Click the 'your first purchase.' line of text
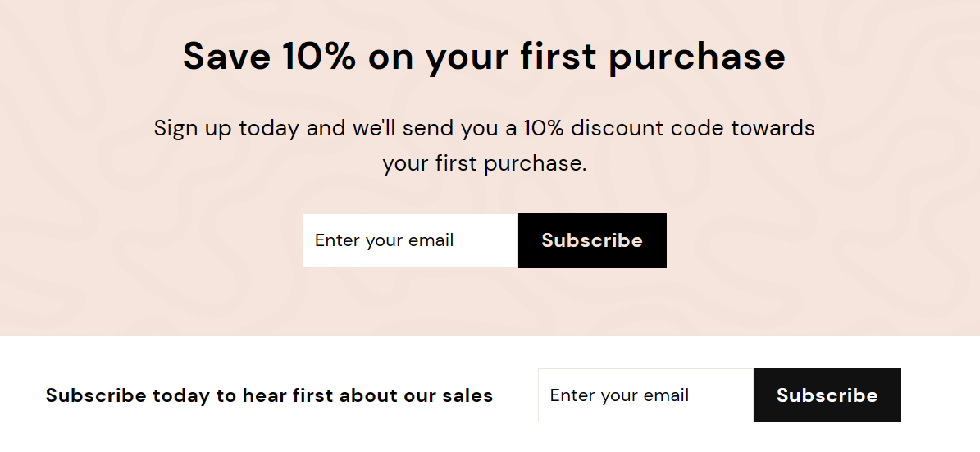980x452 pixels. 484,163
